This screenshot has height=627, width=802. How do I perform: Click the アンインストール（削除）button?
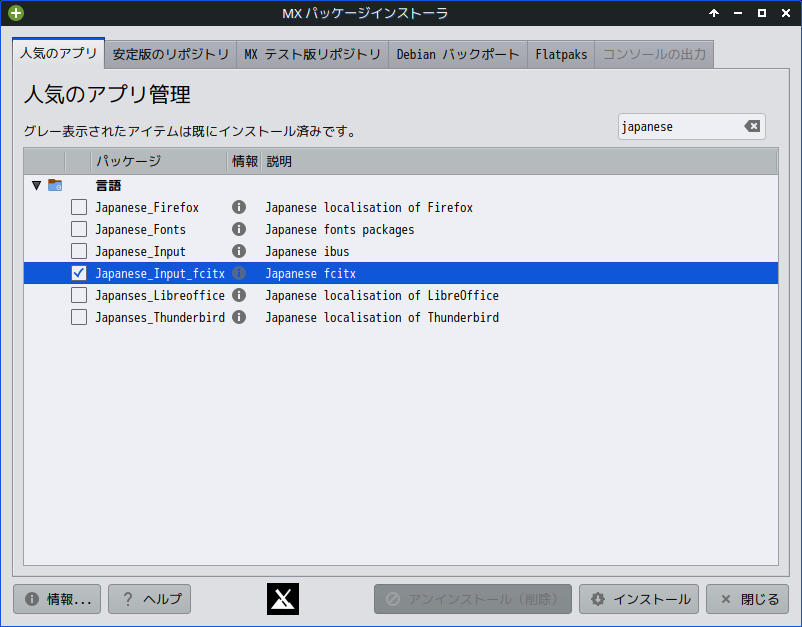click(x=473, y=599)
